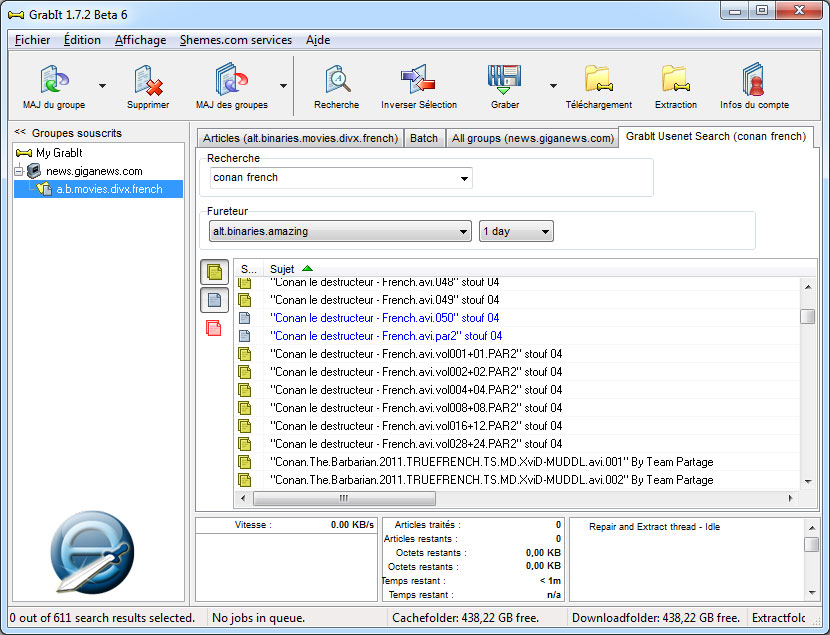Click the horizontal scrollbar left arrow
This screenshot has height=635, width=830.
(243, 498)
